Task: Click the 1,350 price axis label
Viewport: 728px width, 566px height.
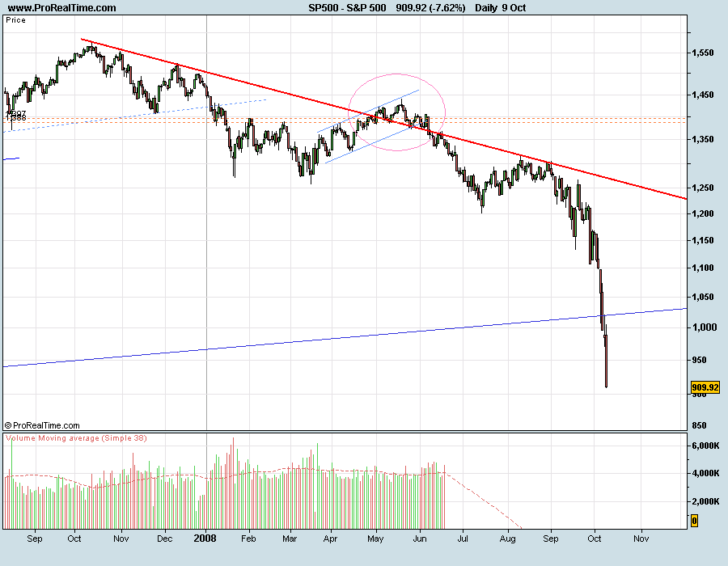Action: pos(702,139)
